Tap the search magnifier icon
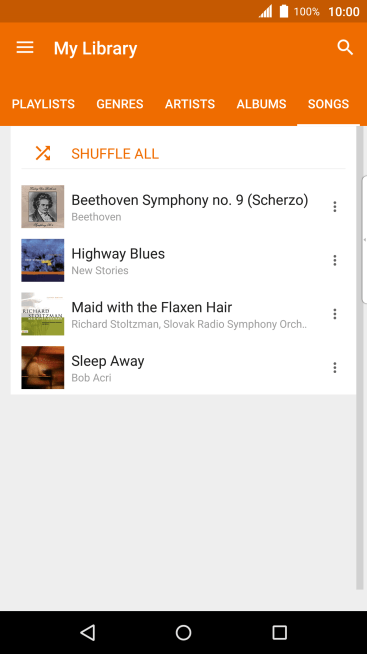Screen dimensions: 367x654 click(x=345, y=48)
